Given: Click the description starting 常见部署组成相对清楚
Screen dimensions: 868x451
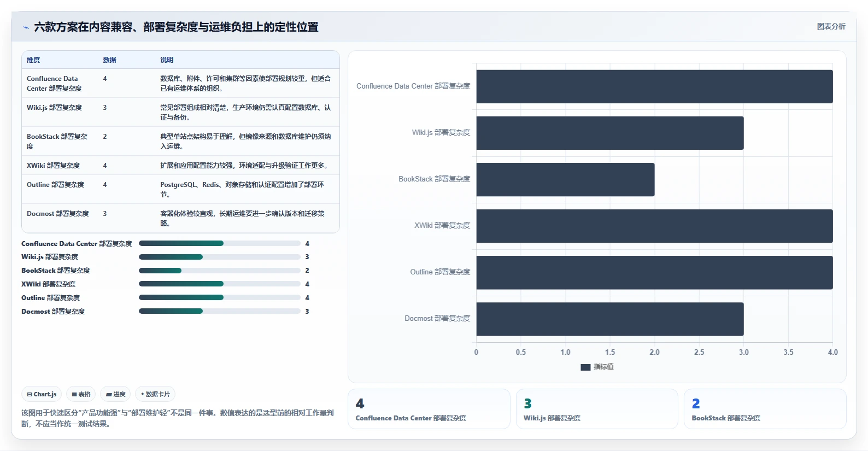Looking at the screenshot, I should coord(245,113).
